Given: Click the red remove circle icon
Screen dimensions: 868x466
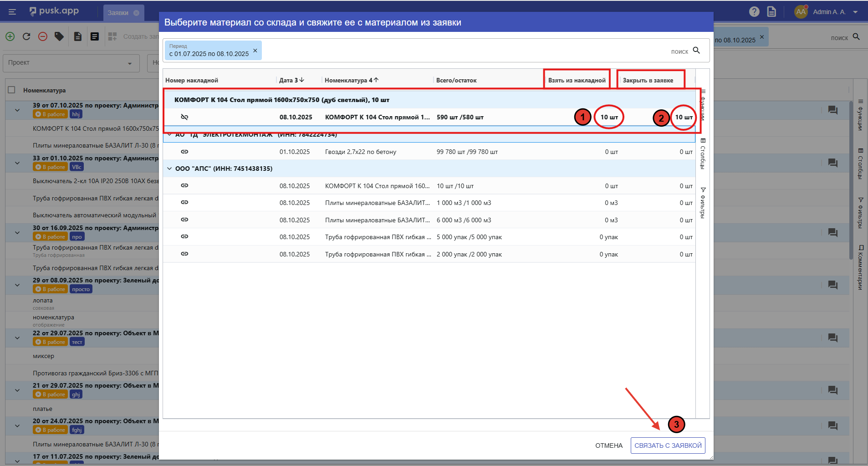Looking at the screenshot, I should point(43,36).
